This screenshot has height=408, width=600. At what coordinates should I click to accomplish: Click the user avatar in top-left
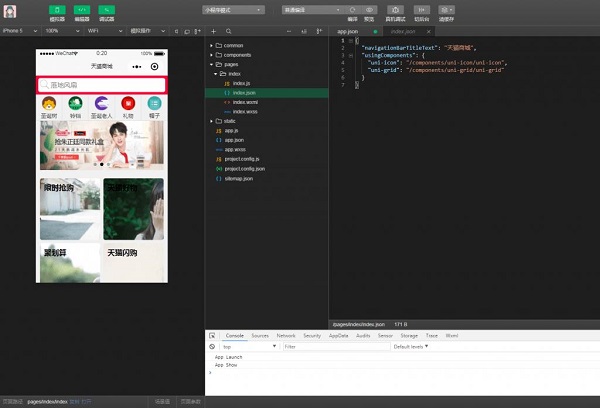(9, 10)
